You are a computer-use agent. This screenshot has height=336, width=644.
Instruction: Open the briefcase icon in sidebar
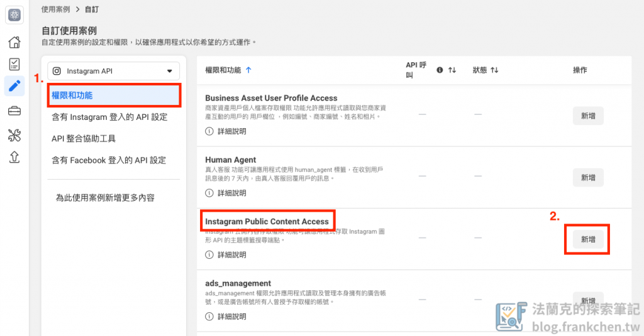coord(14,111)
